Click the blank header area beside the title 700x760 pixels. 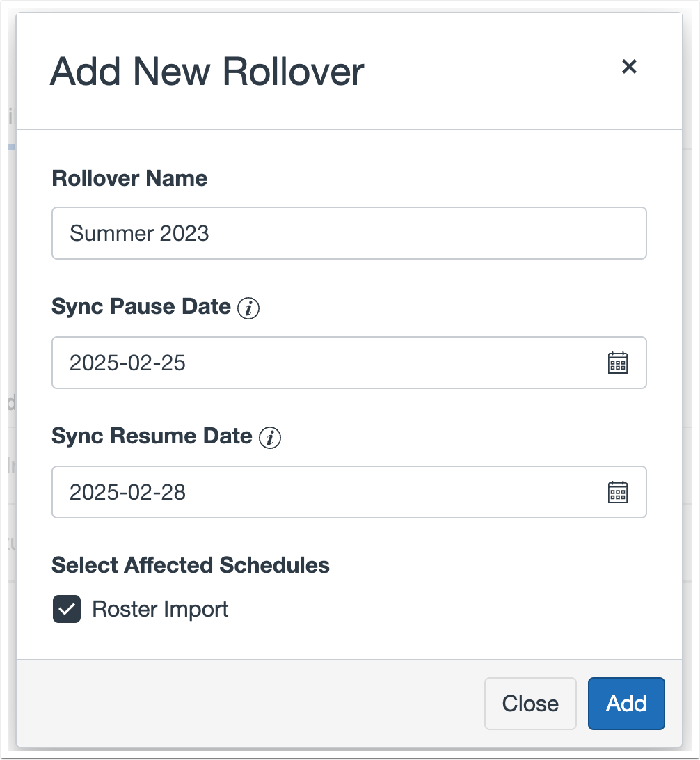pyautogui.click(x=487, y=72)
